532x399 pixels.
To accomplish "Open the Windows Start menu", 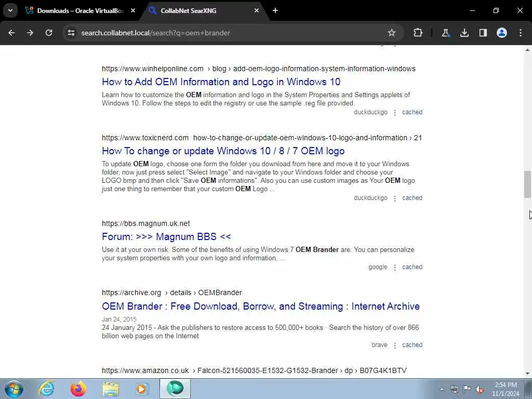I will click(x=14, y=389).
